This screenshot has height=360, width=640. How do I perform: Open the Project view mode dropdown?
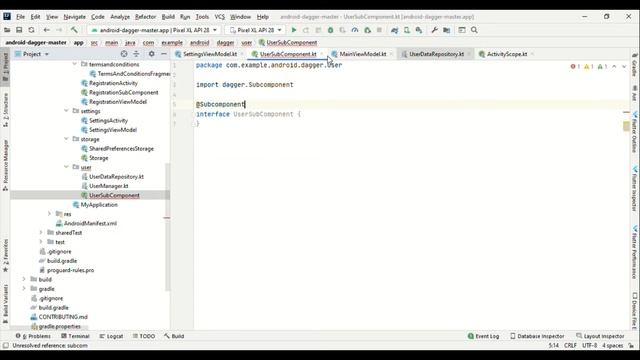pos(32,54)
